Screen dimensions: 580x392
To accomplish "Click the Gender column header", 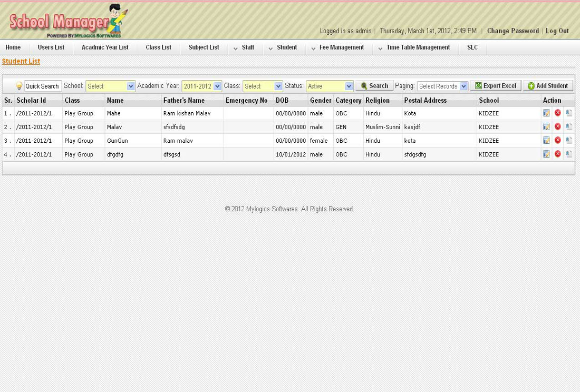I will 321,100.
